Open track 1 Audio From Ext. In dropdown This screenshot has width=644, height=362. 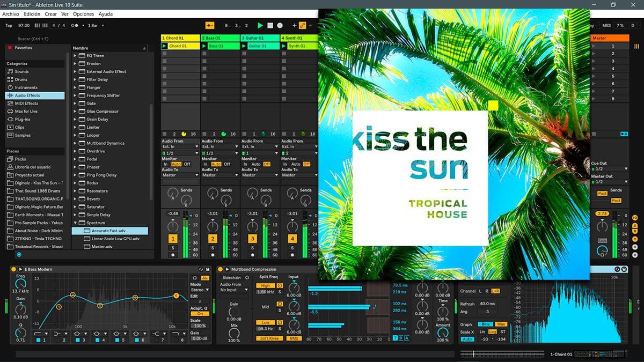click(180, 146)
